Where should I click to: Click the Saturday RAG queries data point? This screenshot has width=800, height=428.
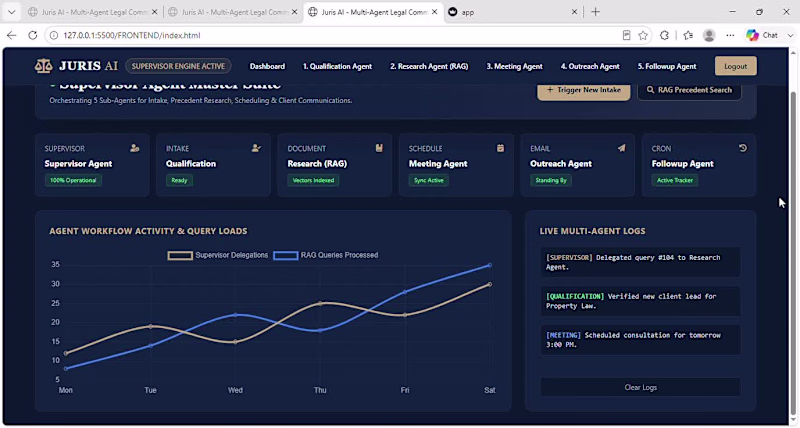490,265
